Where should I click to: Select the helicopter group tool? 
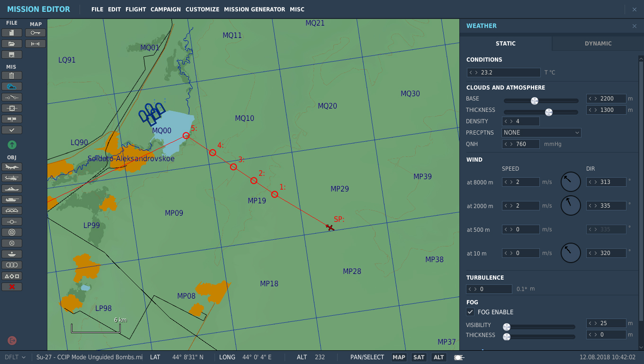click(12, 178)
